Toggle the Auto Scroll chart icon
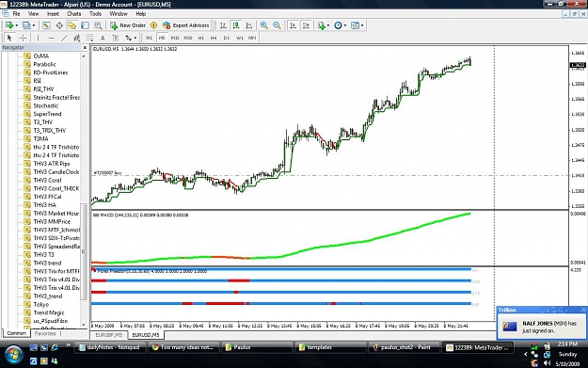This screenshot has height=368, width=588. point(294,25)
